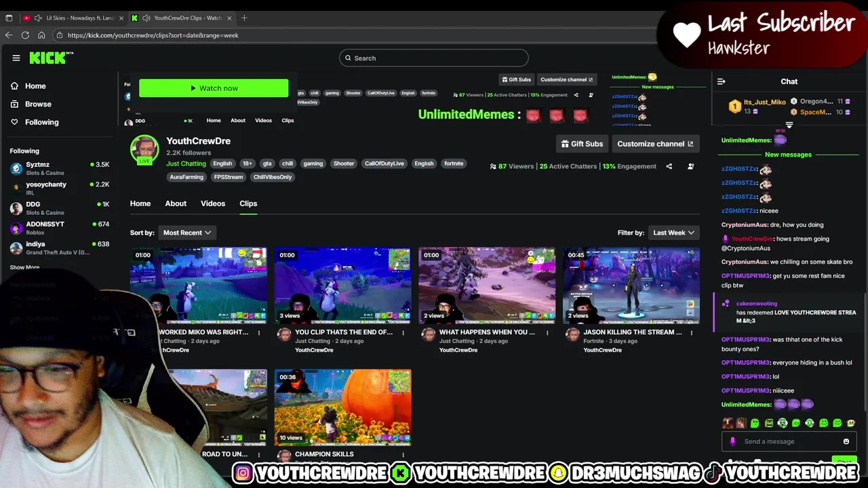Viewport: 868px width, 488px height.
Task: Click YouthCrewDre's live profile avatar
Action: coord(144,150)
